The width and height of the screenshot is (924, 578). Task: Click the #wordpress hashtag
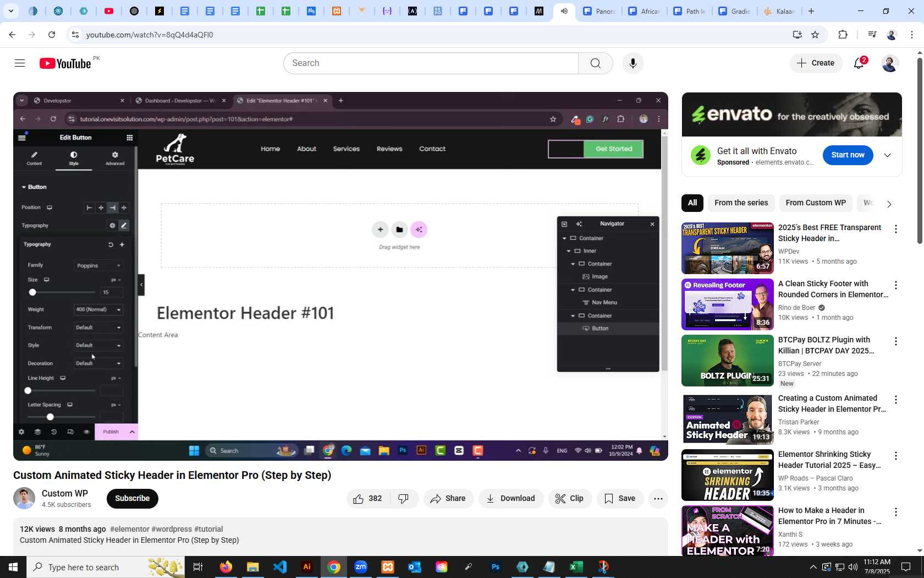pos(172,530)
